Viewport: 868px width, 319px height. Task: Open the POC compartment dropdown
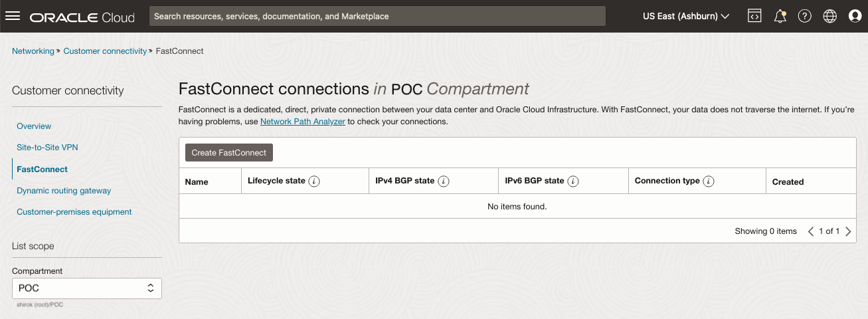tap(87, 288)
